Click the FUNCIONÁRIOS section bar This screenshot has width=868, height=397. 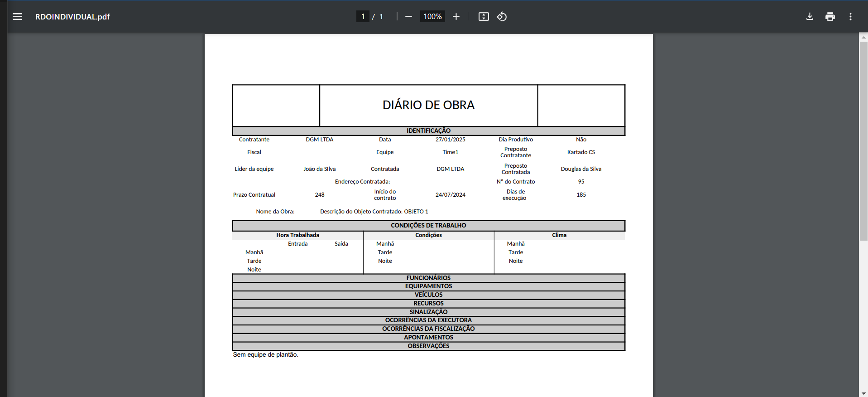[428, 278]
